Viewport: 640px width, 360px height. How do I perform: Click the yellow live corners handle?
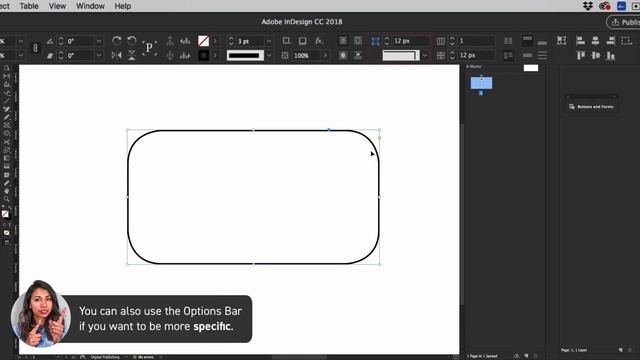tap(380, 138)
